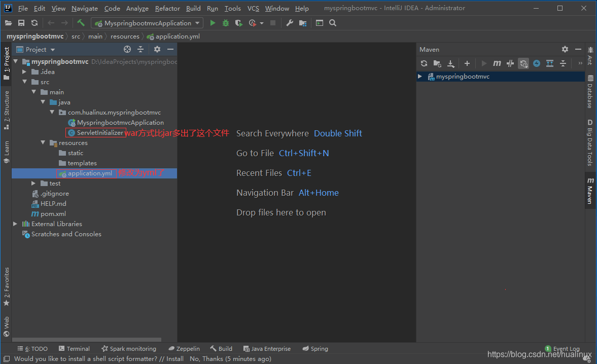Open Project Structure icon in toolbar
Image resolution: width=597 pixels, height=364 pixels.
click(x=303, y=23)
